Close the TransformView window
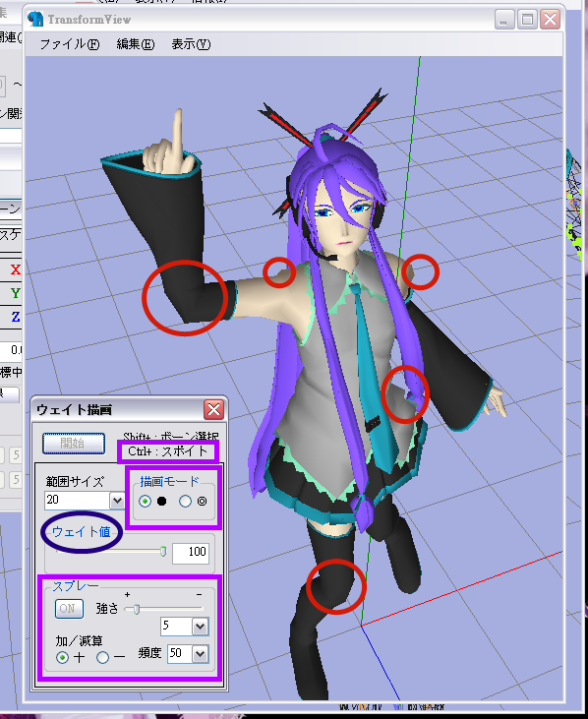This screenshot has height=719, width=588. click(550, 20)
